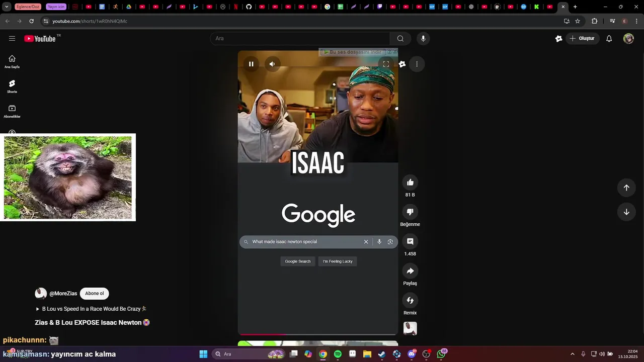Open the sound thumbnail below Remix
This screenshot has width=644, height=362.
(410, 329)
